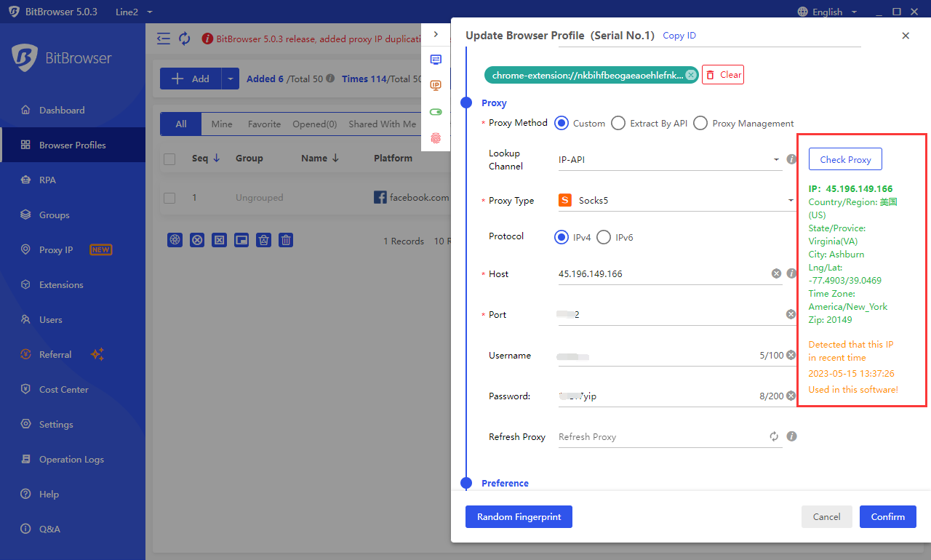Open the English language dropdown

[828, 12]
